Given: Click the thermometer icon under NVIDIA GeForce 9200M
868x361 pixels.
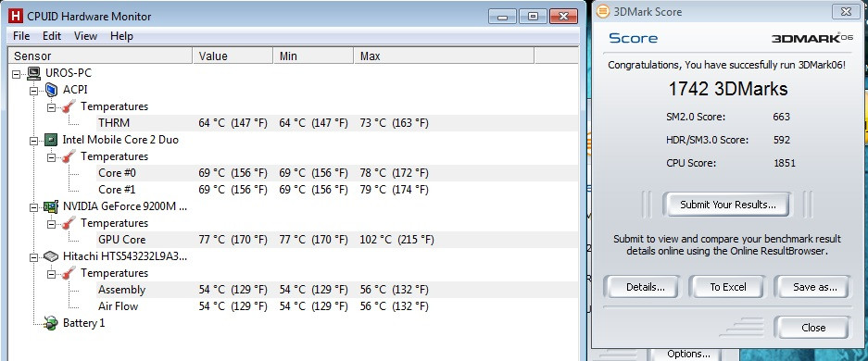Looking at the screenshot, I should point(69,223).
